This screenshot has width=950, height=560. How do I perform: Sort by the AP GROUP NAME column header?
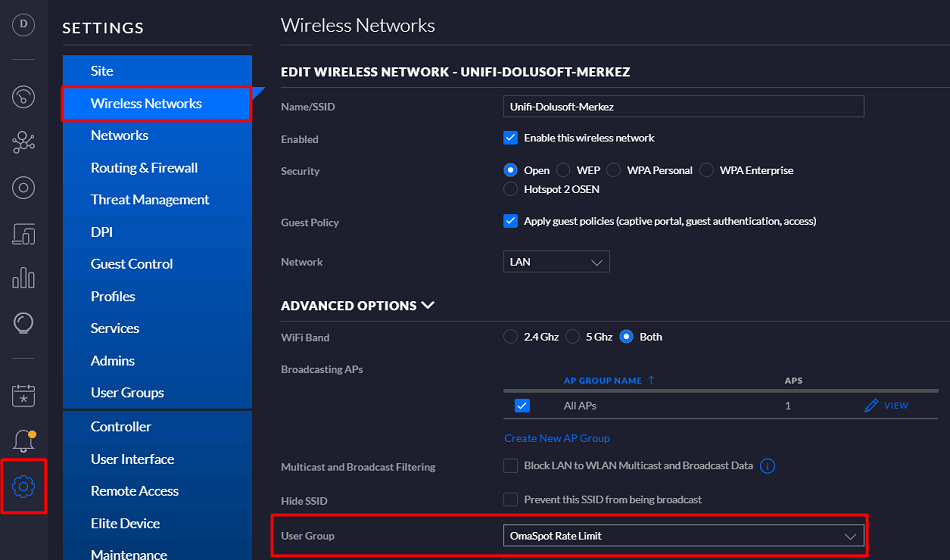(602, 381)
